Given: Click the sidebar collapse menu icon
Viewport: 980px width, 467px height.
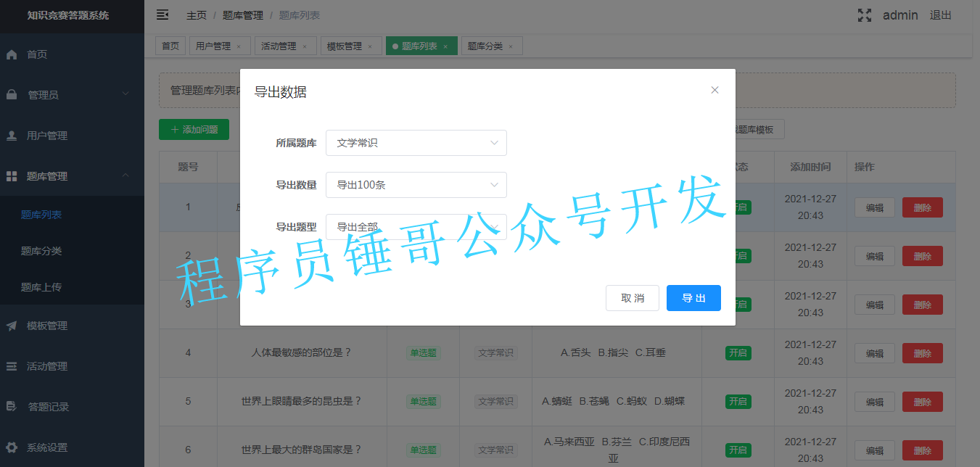Looking at the screenshot, I should click(x=162, y=15).
